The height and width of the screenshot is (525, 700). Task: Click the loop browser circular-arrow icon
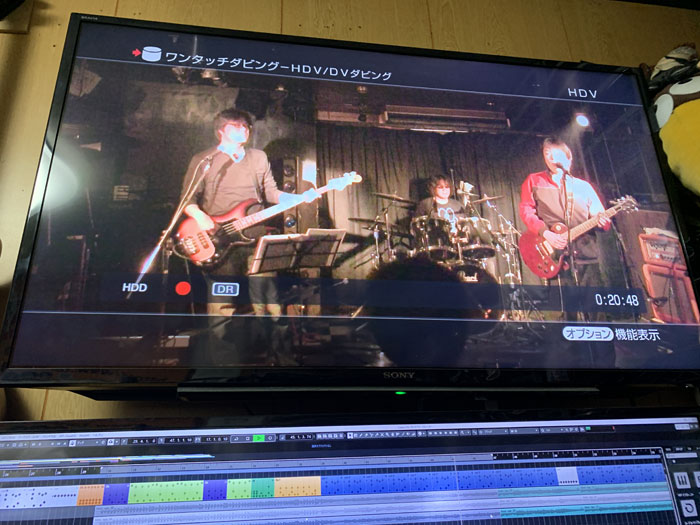pos(689,508)
